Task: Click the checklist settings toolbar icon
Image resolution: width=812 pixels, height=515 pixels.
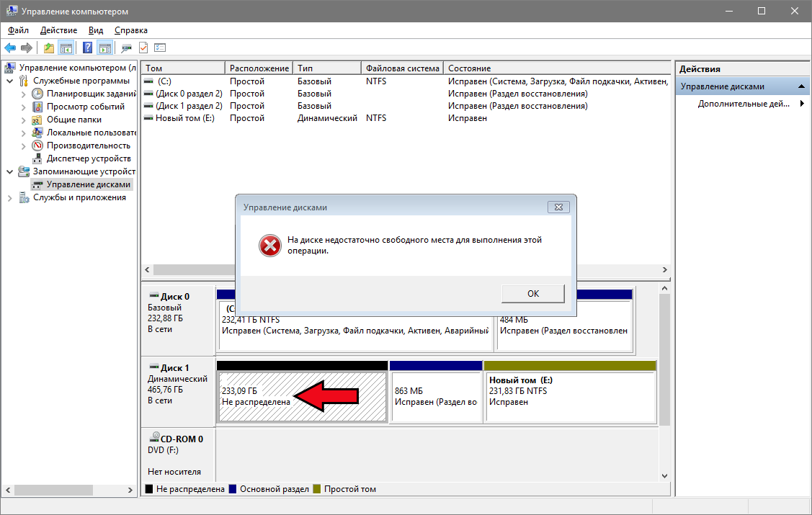Action: 160,48
